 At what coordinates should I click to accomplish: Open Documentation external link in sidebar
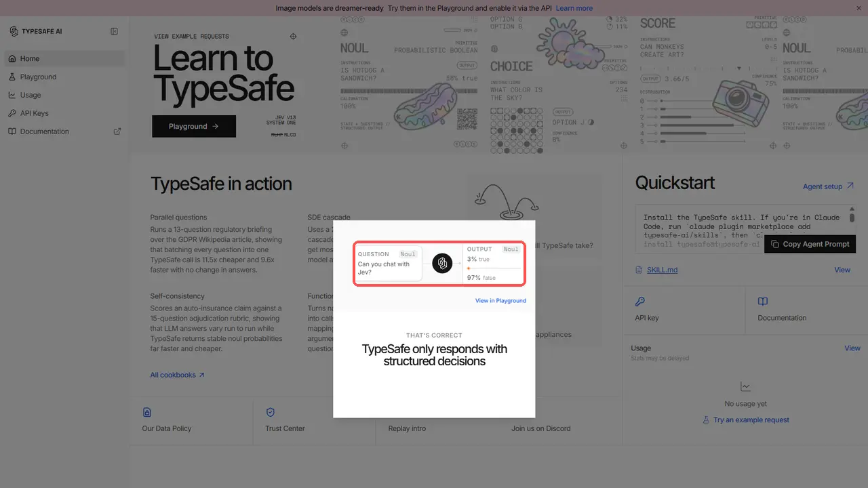[64, 131]
